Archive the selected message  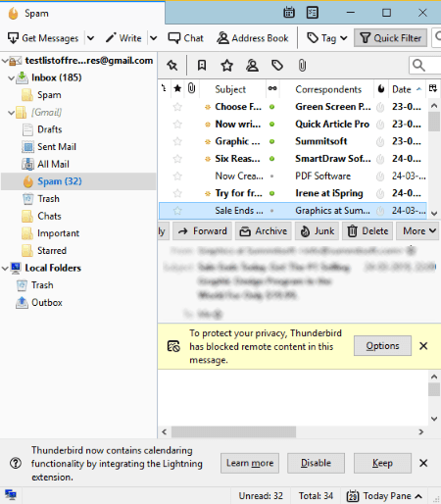pos(264,231)
